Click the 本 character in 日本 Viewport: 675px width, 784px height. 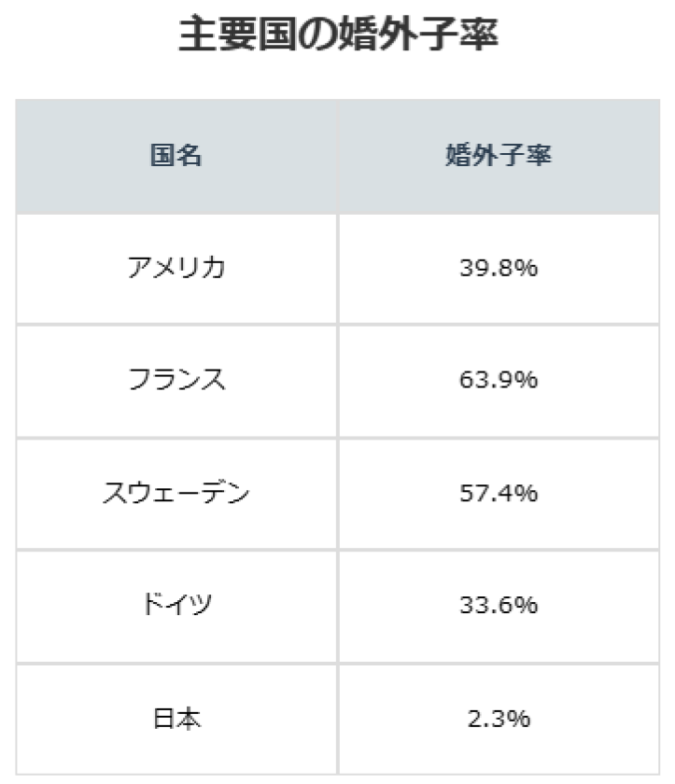coord(189,719)
